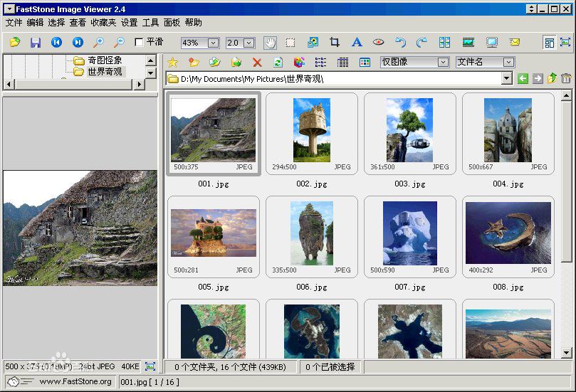Click the text tool letter A icon
This screenshot has height=392, width=576.
357,43
